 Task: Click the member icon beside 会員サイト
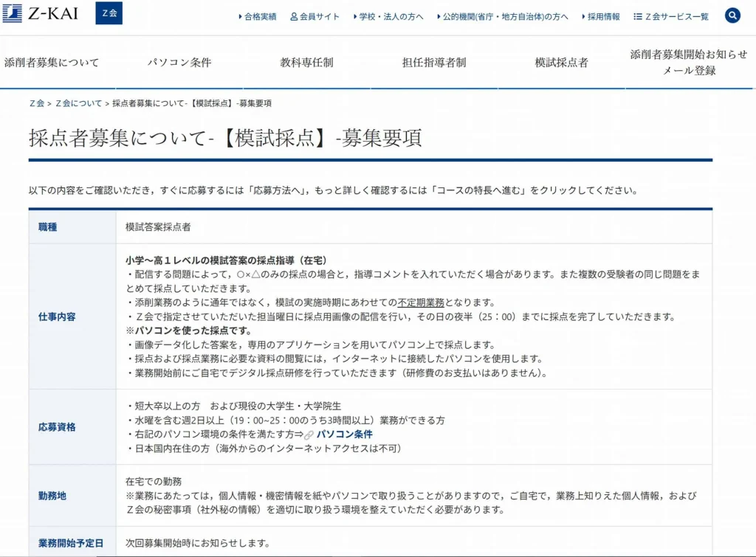(x=294, y=17)
